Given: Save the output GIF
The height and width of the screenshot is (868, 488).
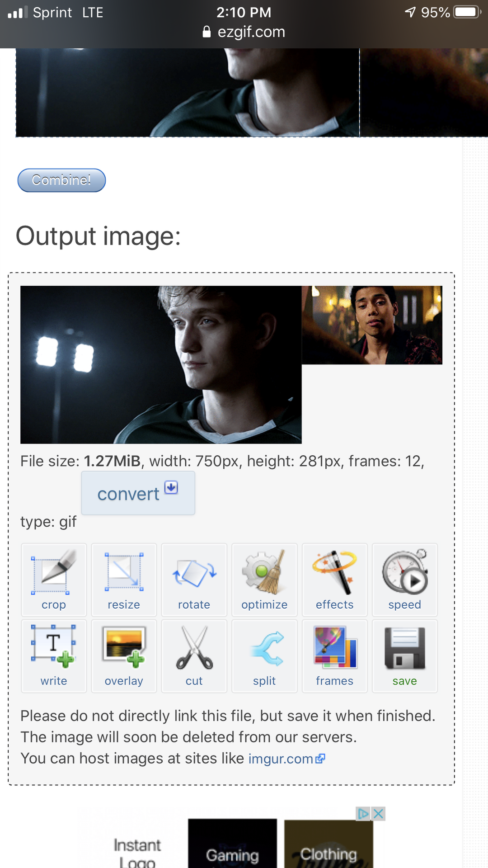Looking at the screenshot, I should click(404, 656).
